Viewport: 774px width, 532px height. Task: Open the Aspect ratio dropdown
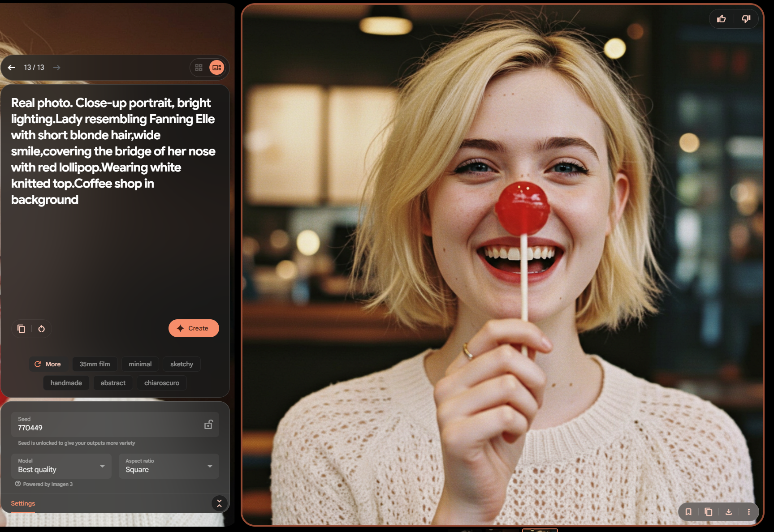tap(169, 466)
